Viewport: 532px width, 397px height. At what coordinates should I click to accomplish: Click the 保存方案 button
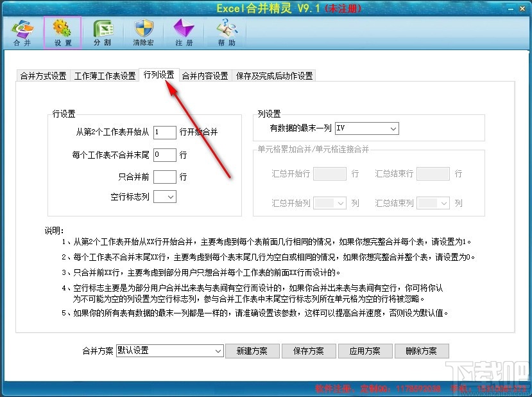point(309,351)
